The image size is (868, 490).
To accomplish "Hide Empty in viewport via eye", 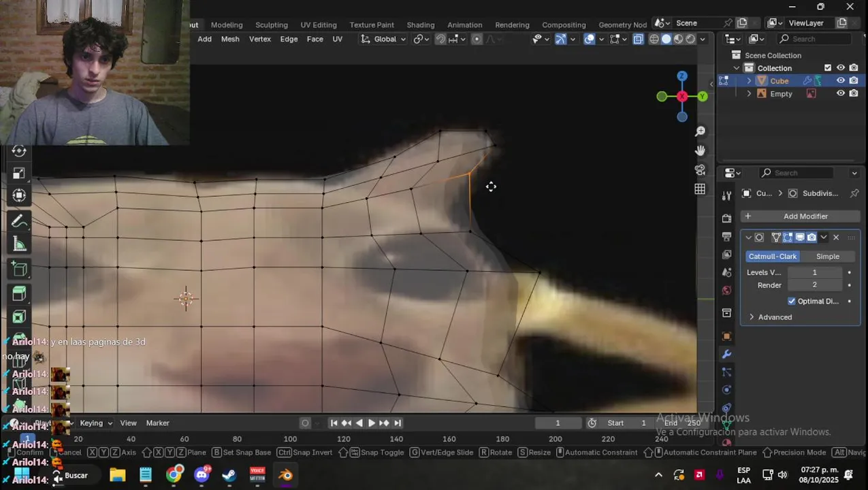I will point(841,94).
